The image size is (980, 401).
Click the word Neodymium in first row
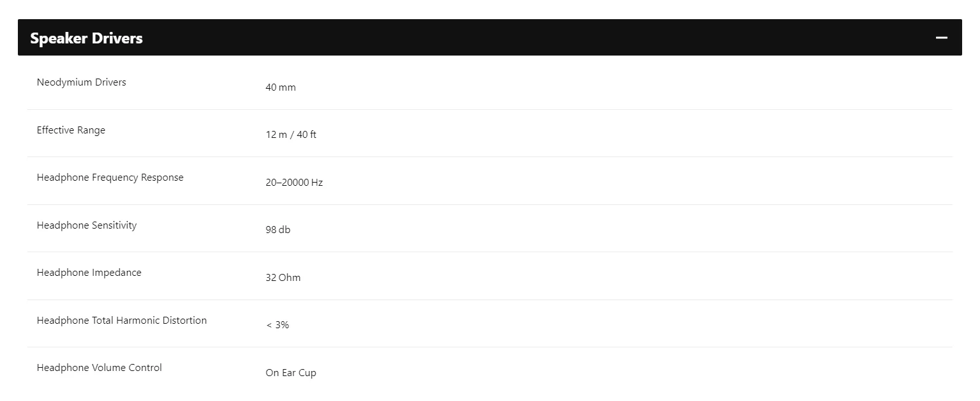tap(64, 82)
